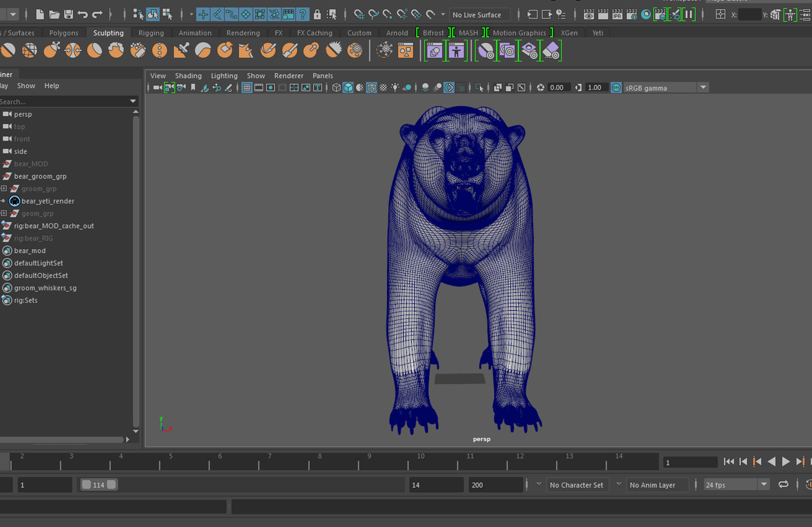This screenshot has height=527, width=812.
Task: Toggle the view transform ON button
Action: pos(616,88)
